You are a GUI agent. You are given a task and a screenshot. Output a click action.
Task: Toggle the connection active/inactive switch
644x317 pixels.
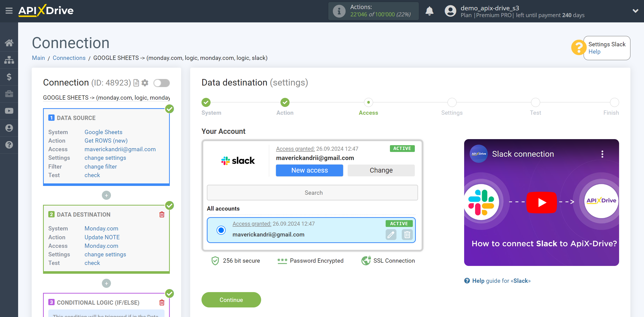(162, 83)
